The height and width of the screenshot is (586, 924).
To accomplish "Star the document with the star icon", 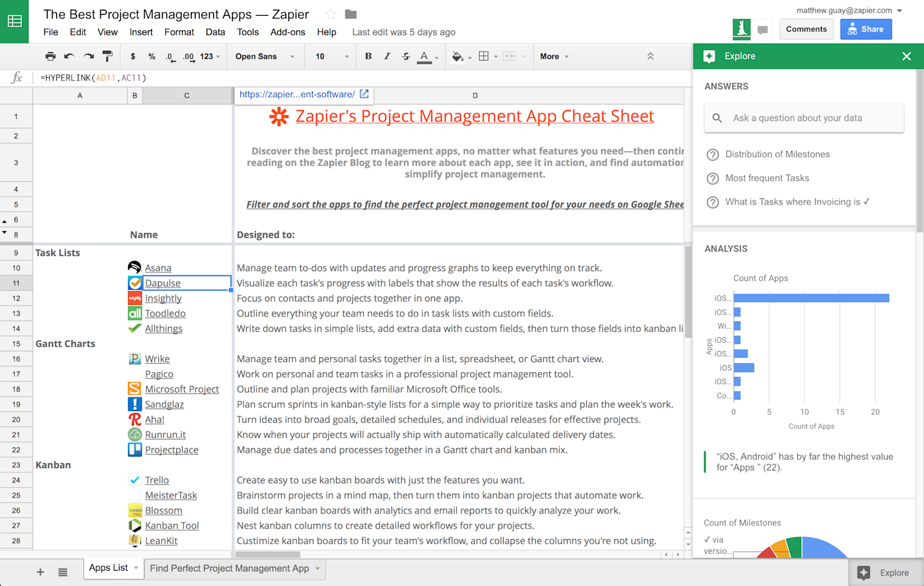I will click(331, 14).
